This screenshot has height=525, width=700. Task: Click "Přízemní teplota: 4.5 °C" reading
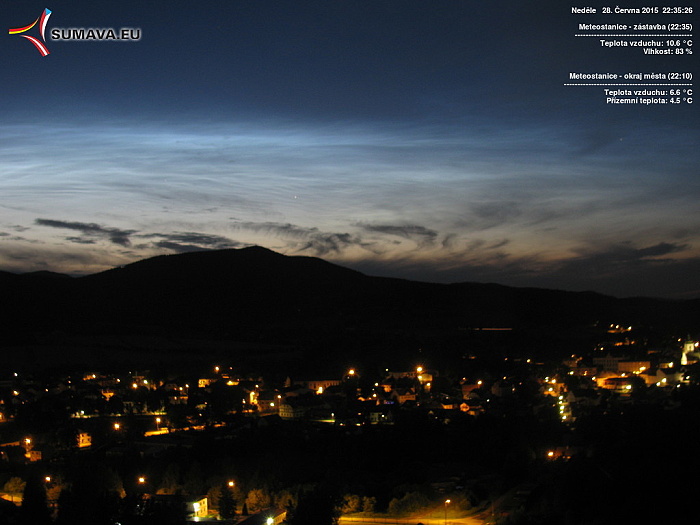coord(648,100)
